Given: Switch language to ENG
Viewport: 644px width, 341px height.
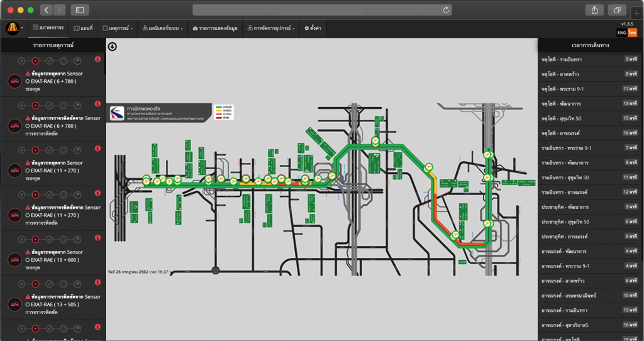Looking at the screenshot, I should click(x=622, y=33).
